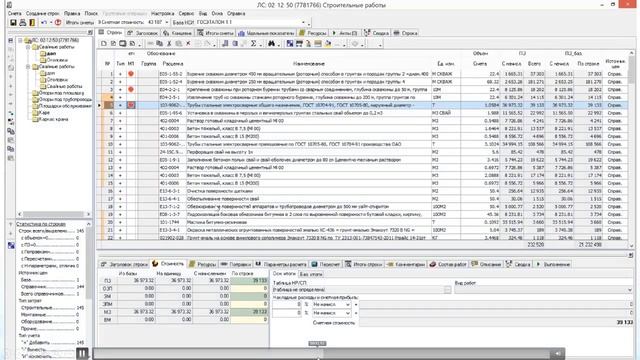Open the Настройка menu

point(162,13)
